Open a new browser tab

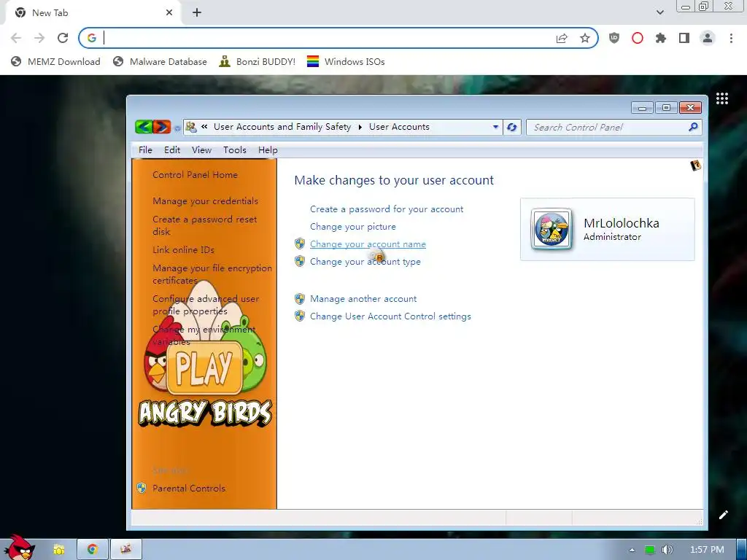coord(197,13)
